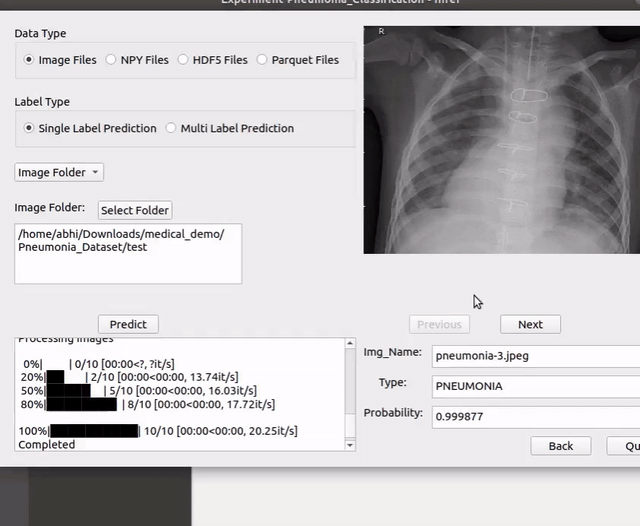
Task: Click the Probability value field
Action: coord(535,414)
